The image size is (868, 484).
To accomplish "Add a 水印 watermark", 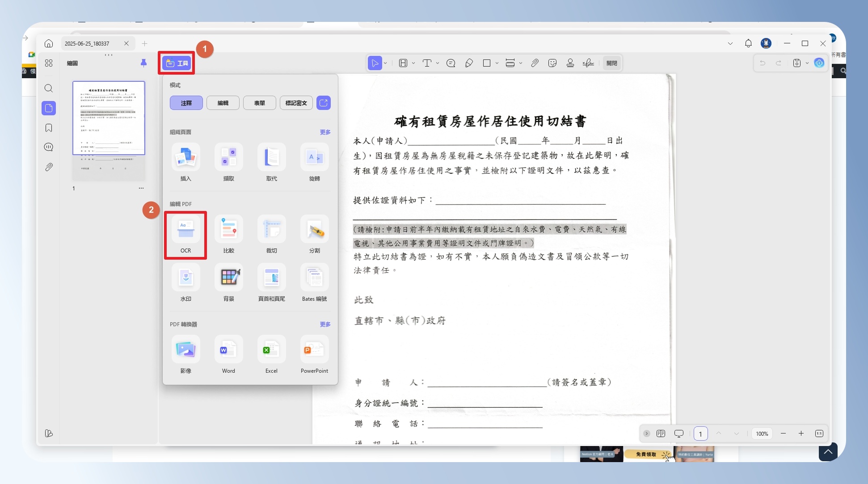I will (x=185, y=283).
